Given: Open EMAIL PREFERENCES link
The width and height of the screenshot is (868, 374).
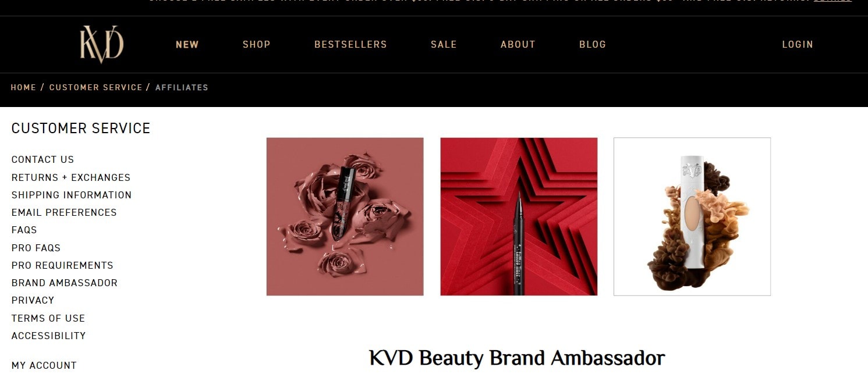Looking at the screenshot, I should (x=64, y=212).
